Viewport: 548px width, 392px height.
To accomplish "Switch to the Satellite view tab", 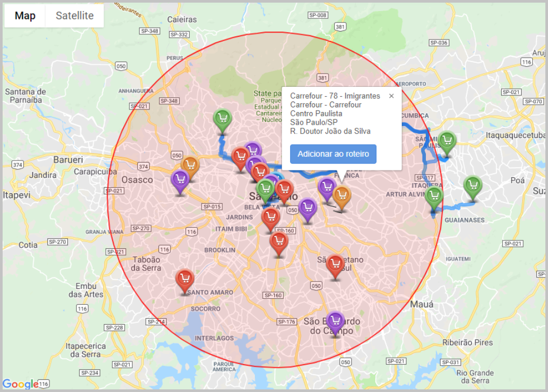I will 74,16.
